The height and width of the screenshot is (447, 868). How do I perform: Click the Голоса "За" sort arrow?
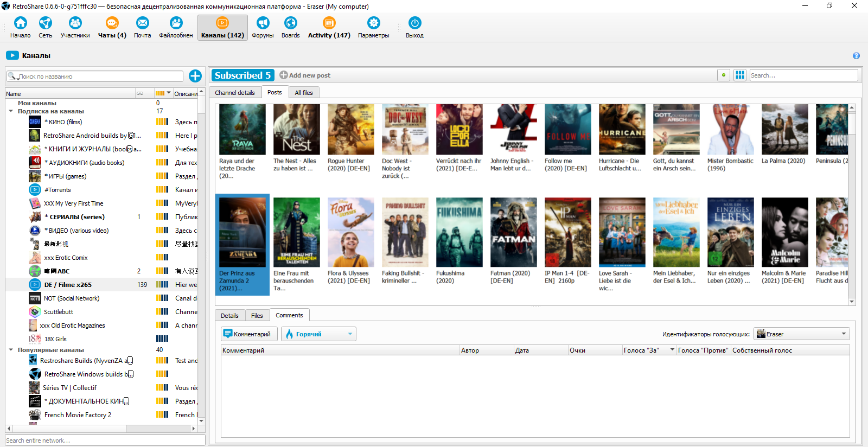[x=672, y=350]
